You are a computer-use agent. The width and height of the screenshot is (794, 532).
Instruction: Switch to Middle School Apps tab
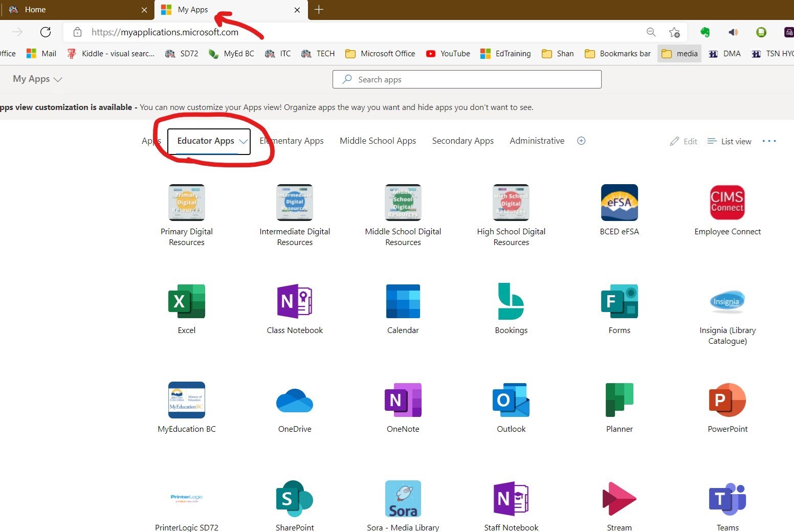(x=378, y=141)
